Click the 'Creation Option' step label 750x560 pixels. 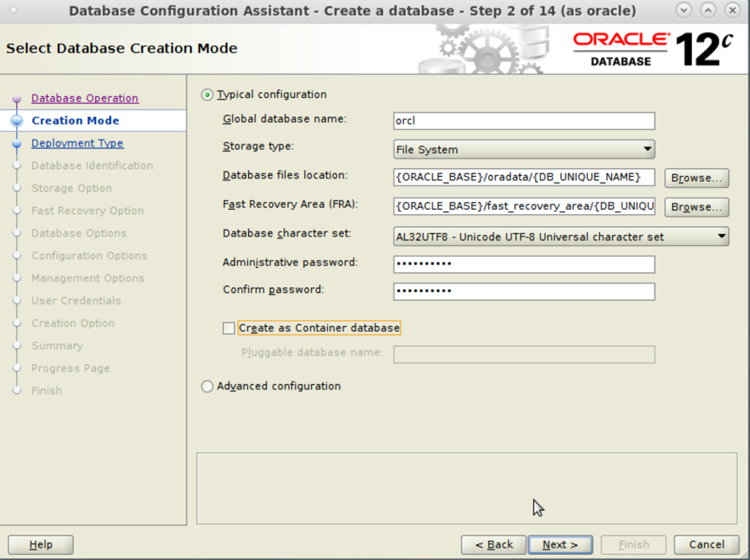point(73,322)
